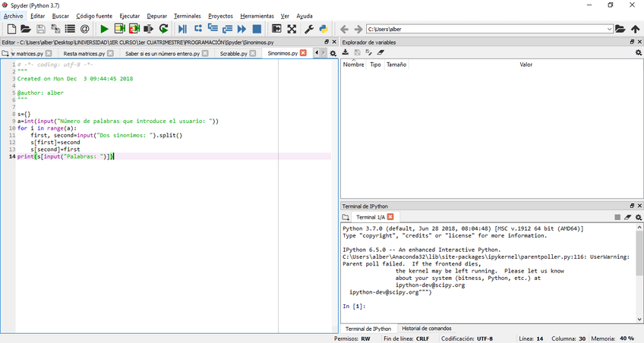Go to parent directory up arrow
The image size is (644, 343).
point(635,29)
